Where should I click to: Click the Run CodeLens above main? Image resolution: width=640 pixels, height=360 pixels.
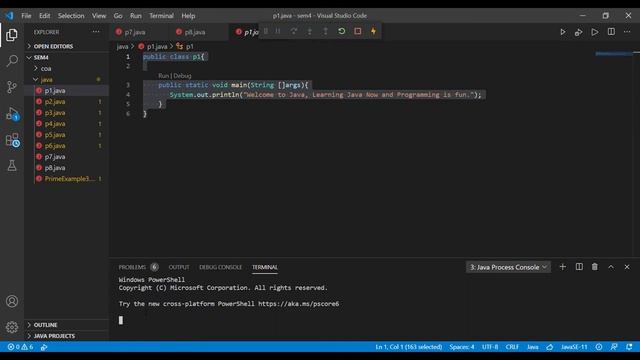pyautogui.click(x=163, y=76)
